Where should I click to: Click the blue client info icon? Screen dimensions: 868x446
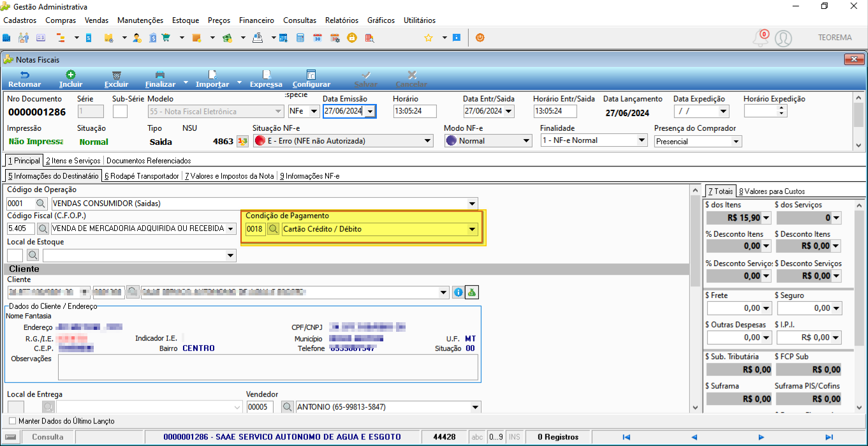(458, 292)
